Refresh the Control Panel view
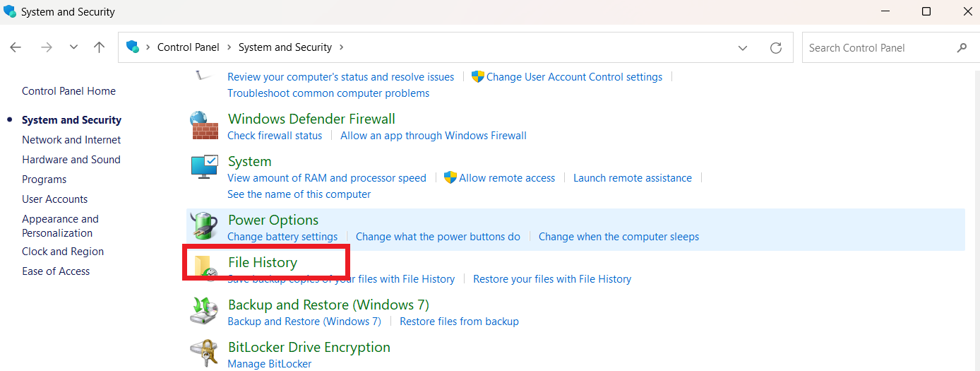Viewport: 980px width, 371px height. pos(776,47)
